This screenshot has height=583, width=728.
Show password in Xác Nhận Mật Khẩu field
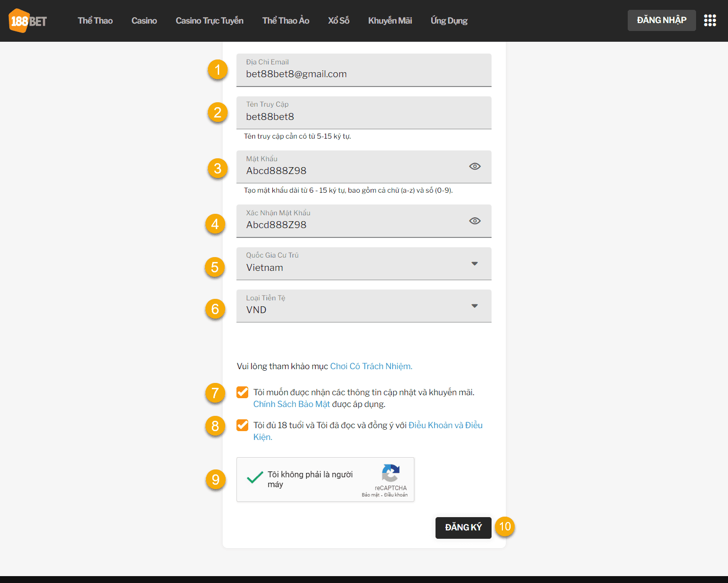(475, 221)
